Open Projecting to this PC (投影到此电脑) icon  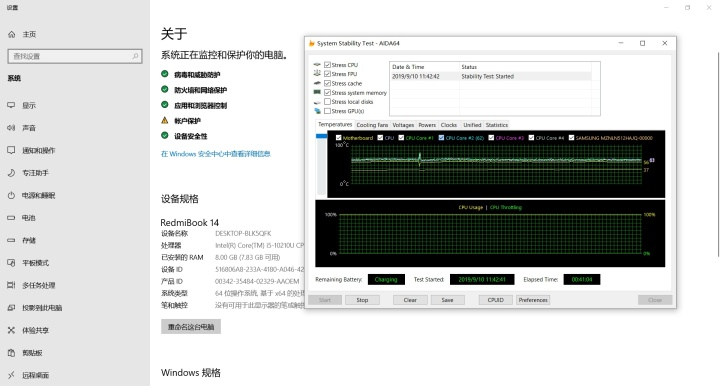(x=11, y=308)
